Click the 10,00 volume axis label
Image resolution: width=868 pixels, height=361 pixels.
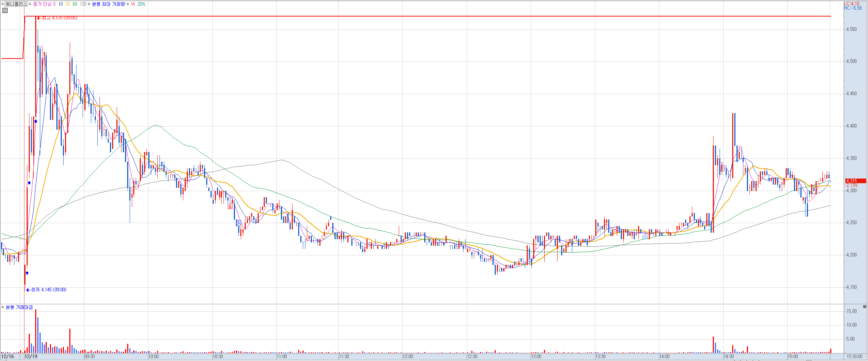click(x=851, y=325)
